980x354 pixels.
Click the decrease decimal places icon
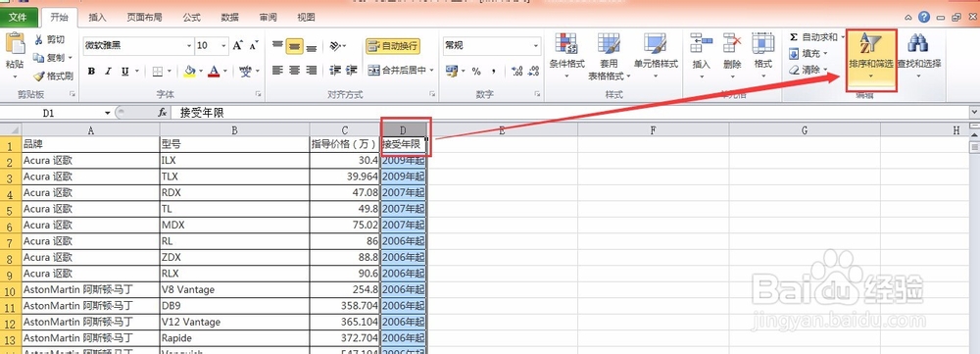(533, 72)
